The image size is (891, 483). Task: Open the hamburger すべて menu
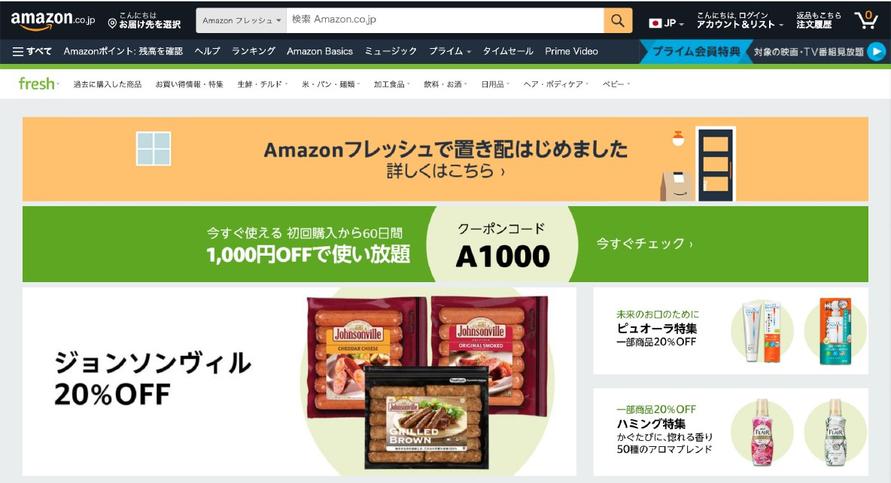pos(32,51)
